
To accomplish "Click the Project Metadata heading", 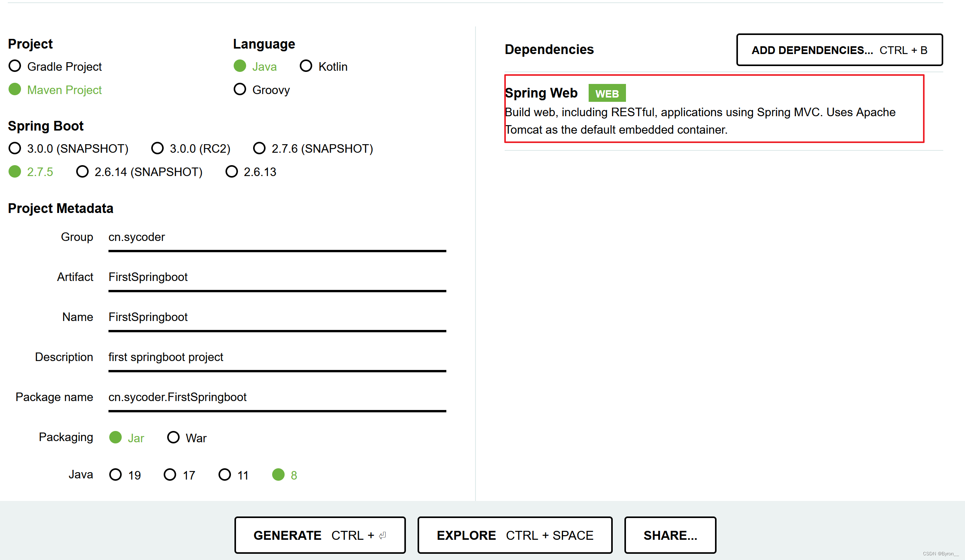I will tap(61, 209).
